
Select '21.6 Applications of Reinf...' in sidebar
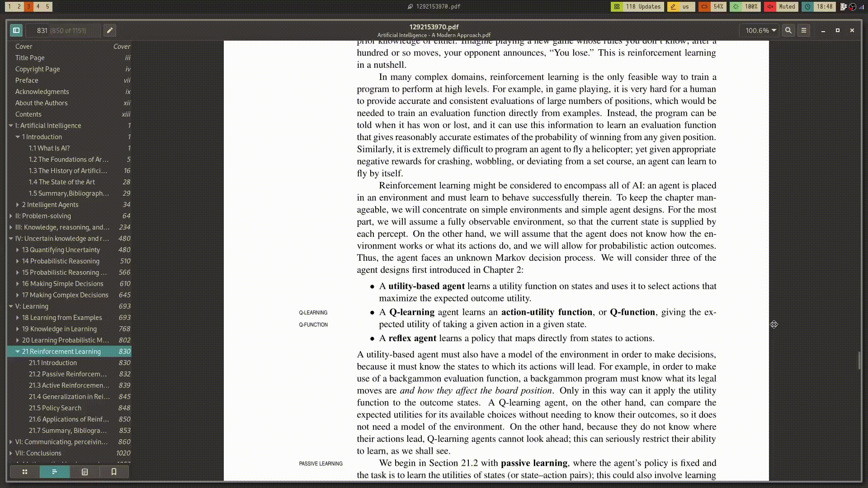(x=67, y=419)
